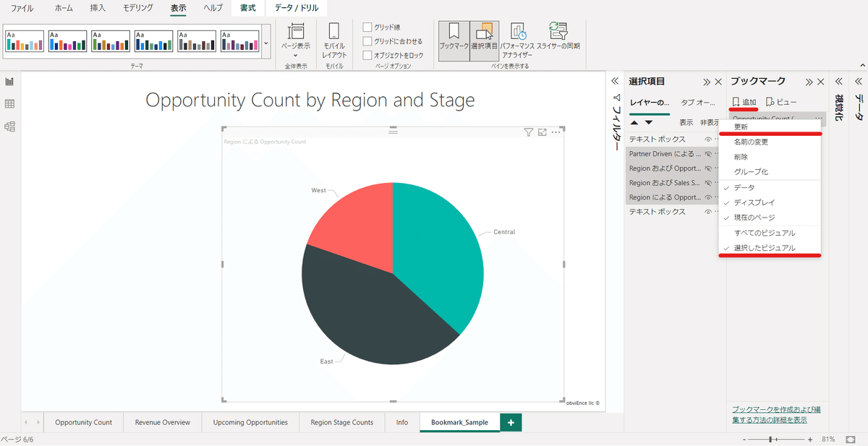Open the ブックマーク creation help link

(776, 414)
